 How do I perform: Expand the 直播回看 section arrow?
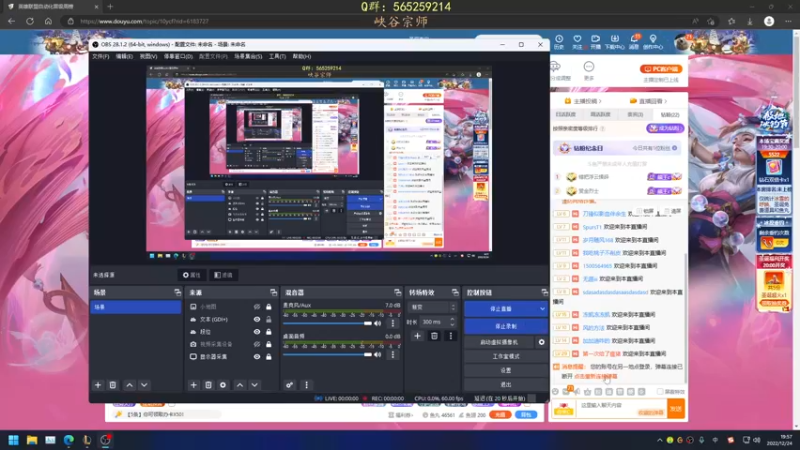665,101
